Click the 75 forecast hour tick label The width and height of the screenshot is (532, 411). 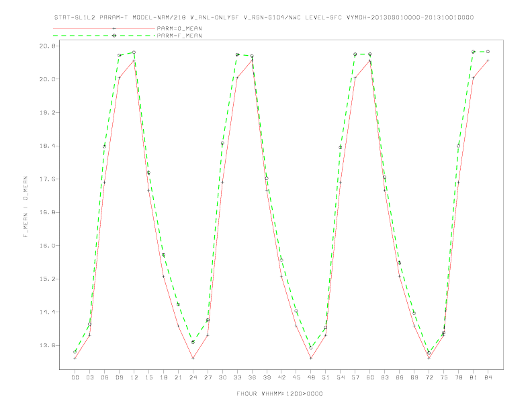click(444, 377)
